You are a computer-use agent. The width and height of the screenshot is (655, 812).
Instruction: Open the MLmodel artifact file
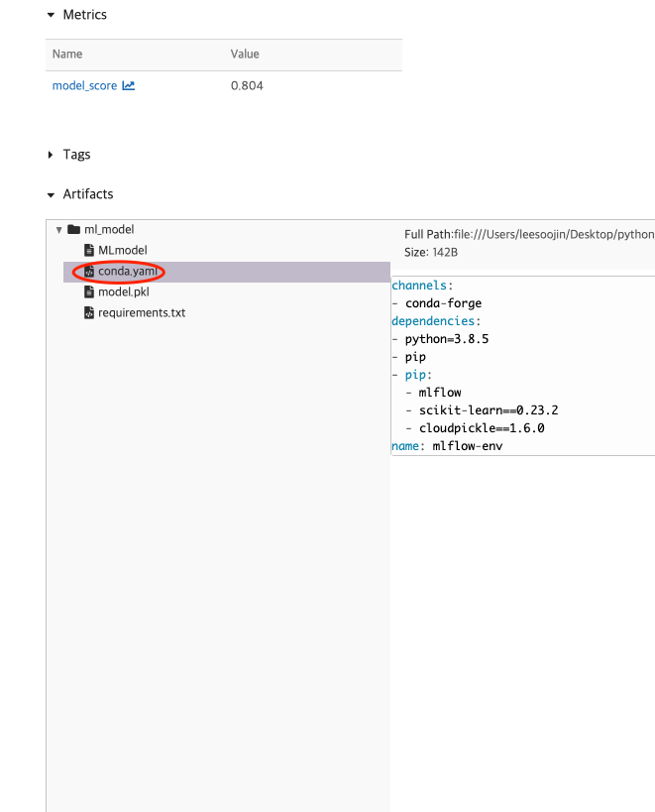pos(123,251)
